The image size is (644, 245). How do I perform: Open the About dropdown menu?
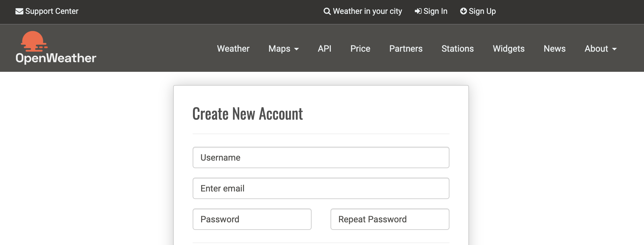pyautogui.click(x=600, y=49)
